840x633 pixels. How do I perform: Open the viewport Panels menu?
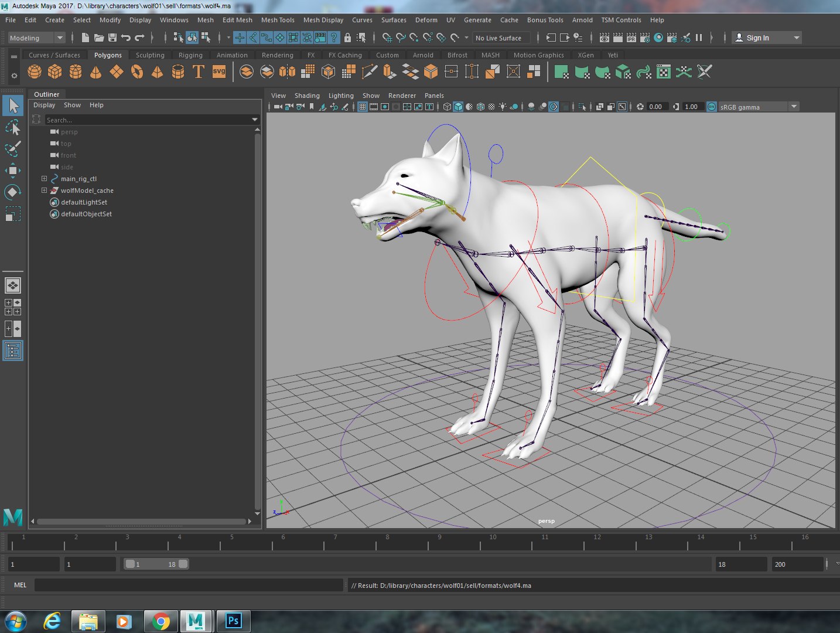pos(434,96)
